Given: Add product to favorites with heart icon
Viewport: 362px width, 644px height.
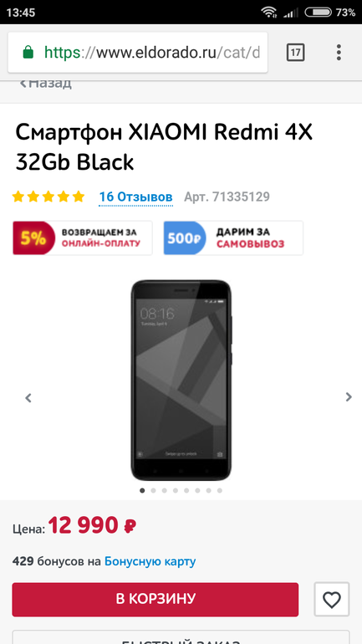Looking at the screenshot, I should [x=332, y=600].
